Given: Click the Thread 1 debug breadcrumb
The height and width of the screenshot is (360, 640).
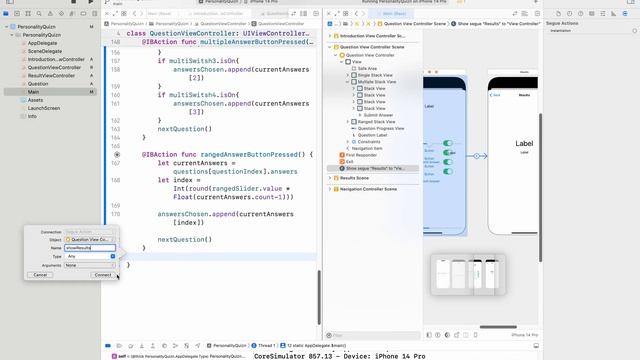Looking at the screenshot, I should 264,346.
